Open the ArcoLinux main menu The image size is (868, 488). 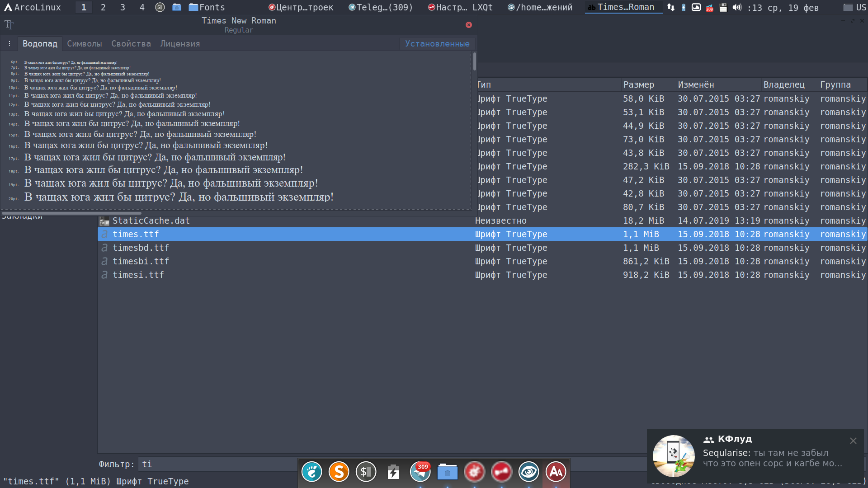click(33, 7)
